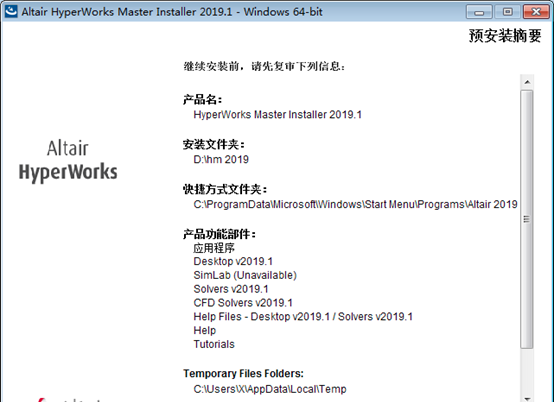555x402 pixels.
Task: Maximize the HyperWorks installer window
Action: click(507, 12)
